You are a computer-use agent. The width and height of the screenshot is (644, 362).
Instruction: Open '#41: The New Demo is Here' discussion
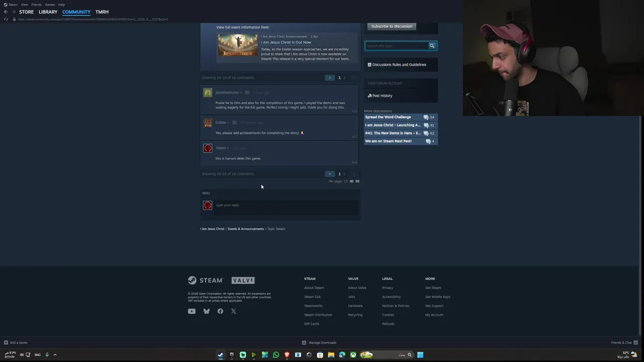393,133
